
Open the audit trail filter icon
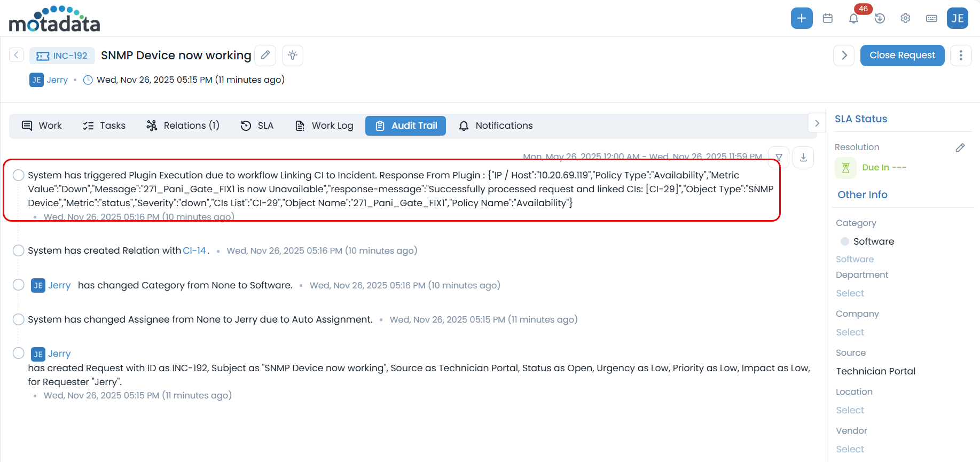tap(779, 157)
